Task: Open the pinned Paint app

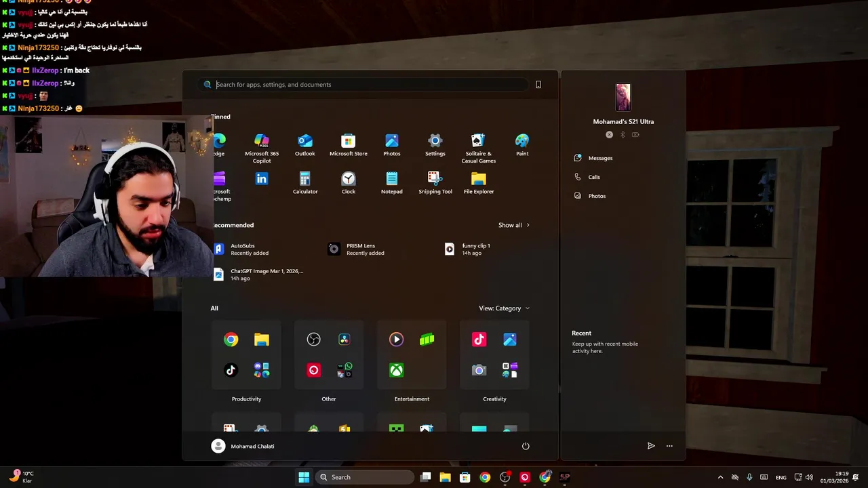Action: point(522,145)
